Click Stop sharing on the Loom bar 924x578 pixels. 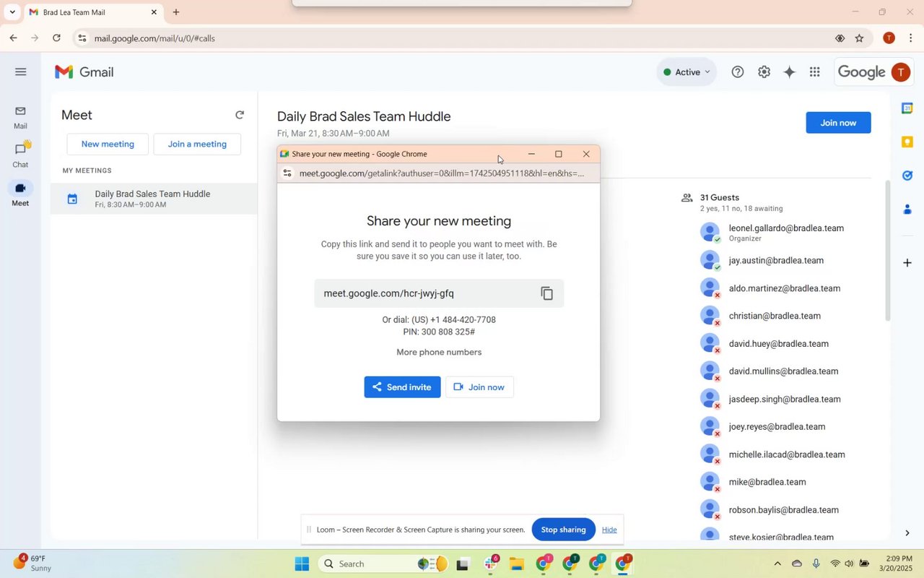pos(563,530)
